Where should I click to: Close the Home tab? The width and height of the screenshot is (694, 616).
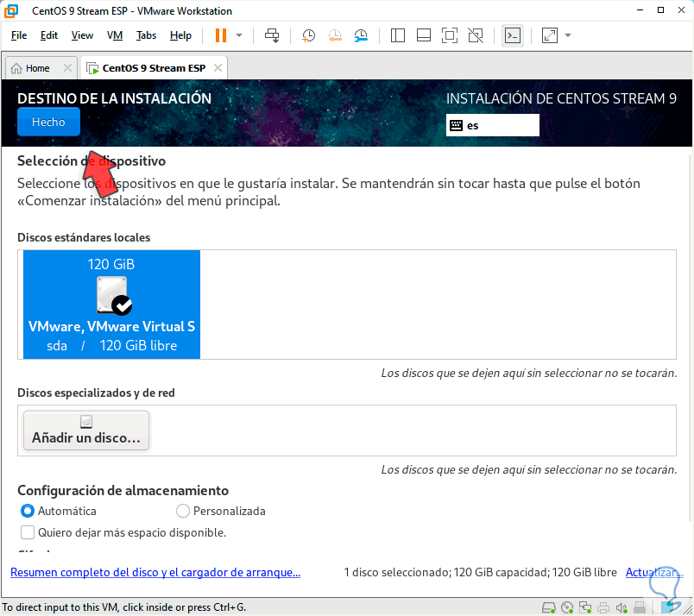(67, 67)
